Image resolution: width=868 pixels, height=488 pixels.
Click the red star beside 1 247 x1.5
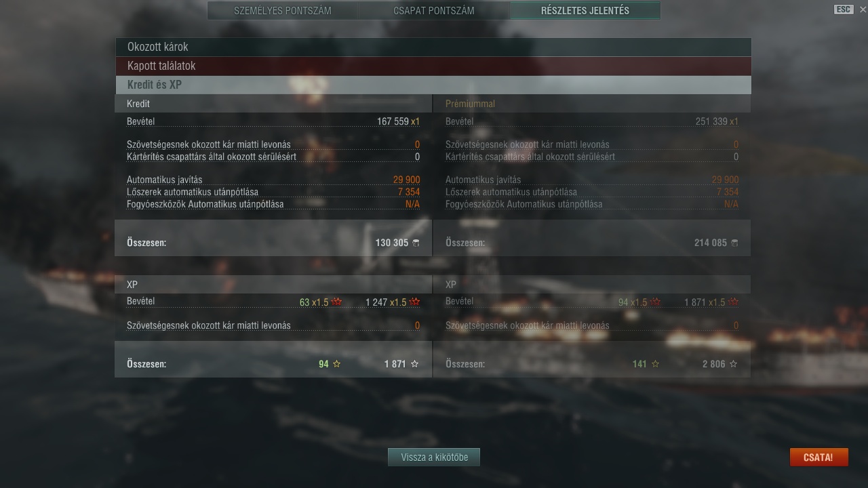pyautogui.click(x=414, y=302)
